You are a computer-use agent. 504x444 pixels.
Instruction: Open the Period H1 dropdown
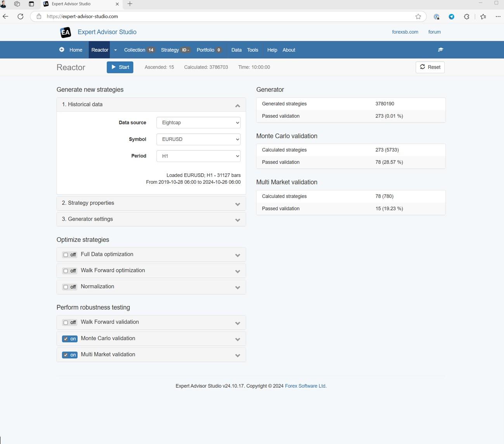(x=198, y=156)
